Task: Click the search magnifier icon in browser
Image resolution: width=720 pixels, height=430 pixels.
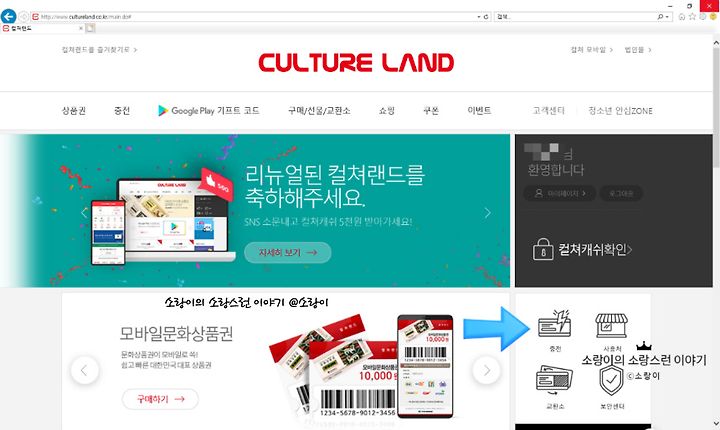Action: click(x=660, y=17)
